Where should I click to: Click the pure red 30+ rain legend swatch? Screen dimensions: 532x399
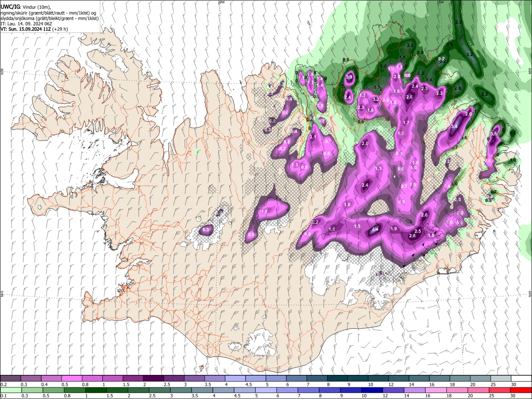[521, 390]
